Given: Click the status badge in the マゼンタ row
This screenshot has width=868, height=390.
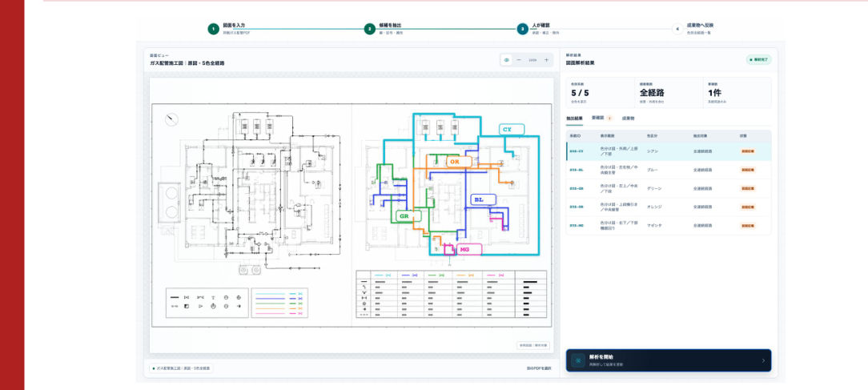Looking at the screenshot, I should tap(747, 226).
